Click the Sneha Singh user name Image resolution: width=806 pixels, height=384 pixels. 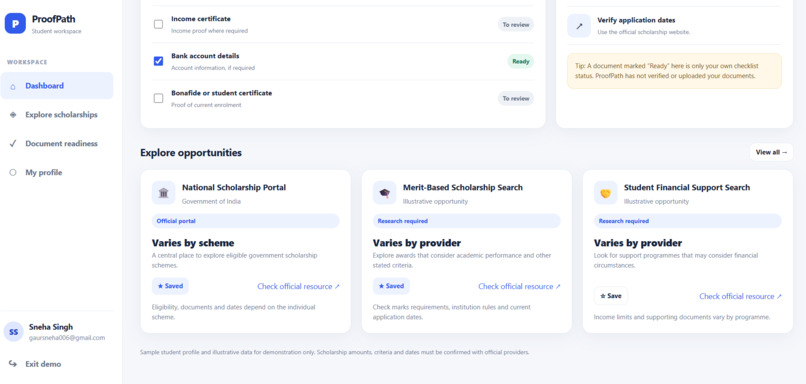[51, 327]
